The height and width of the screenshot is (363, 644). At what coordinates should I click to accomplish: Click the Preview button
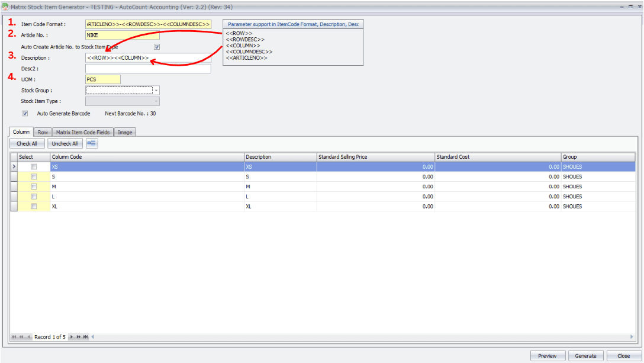(x=548, y=356)
